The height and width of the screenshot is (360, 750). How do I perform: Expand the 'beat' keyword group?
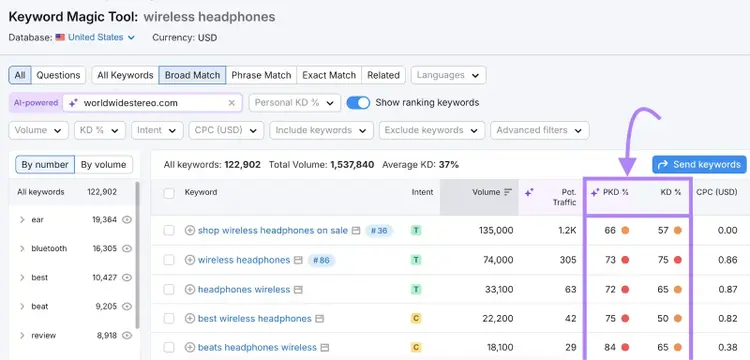(22, 306)
